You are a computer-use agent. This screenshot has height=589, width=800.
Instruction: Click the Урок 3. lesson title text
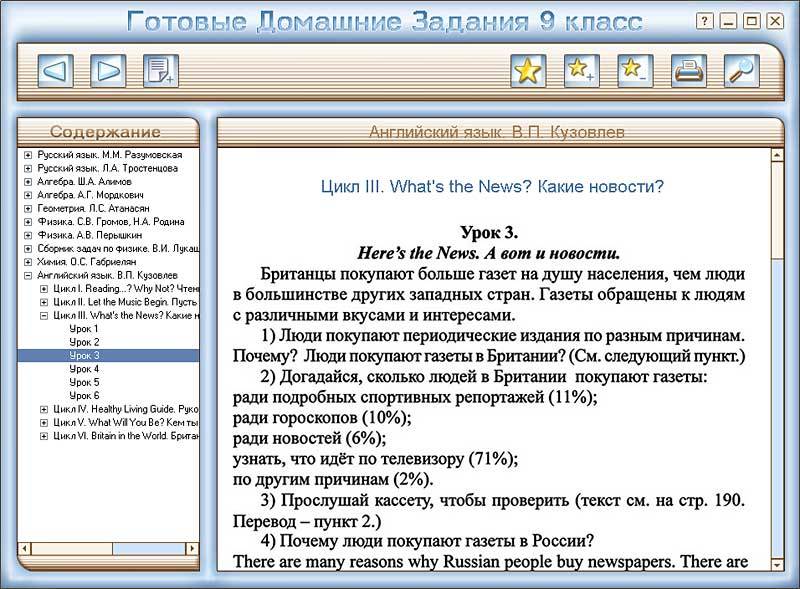[489, 232]
